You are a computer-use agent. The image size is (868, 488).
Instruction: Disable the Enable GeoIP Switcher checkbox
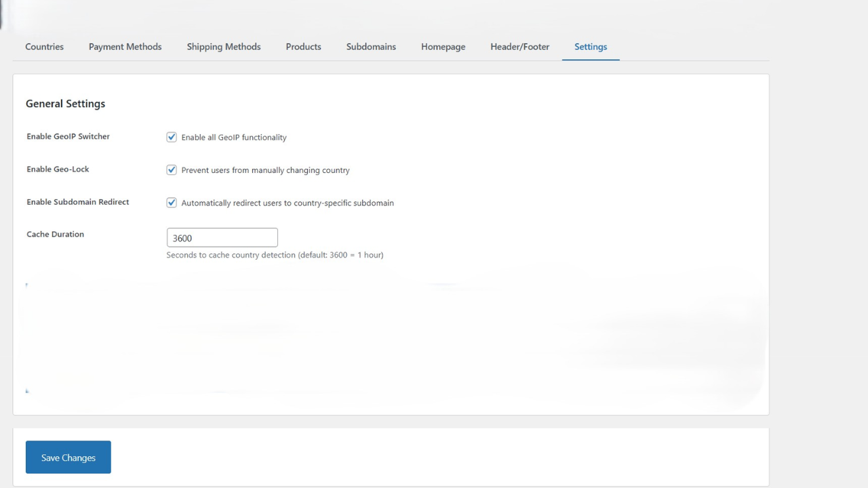point(172,137)
